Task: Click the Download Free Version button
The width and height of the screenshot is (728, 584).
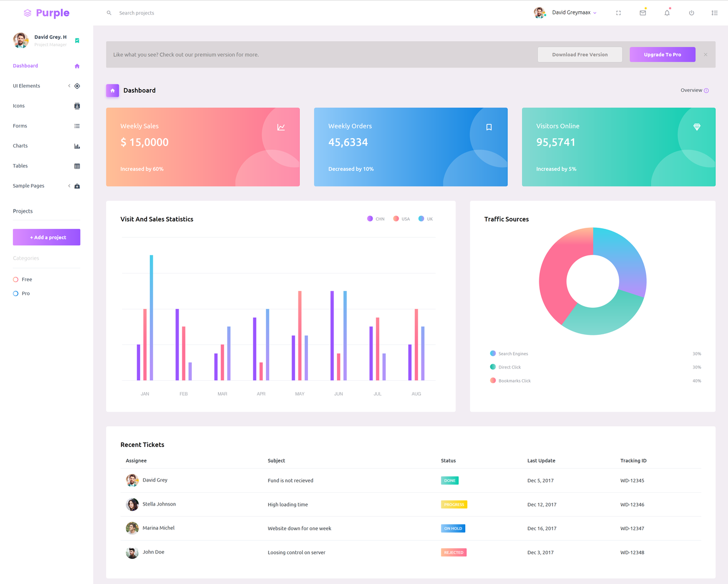Action: pyautogui.click(x=580, y=54)
